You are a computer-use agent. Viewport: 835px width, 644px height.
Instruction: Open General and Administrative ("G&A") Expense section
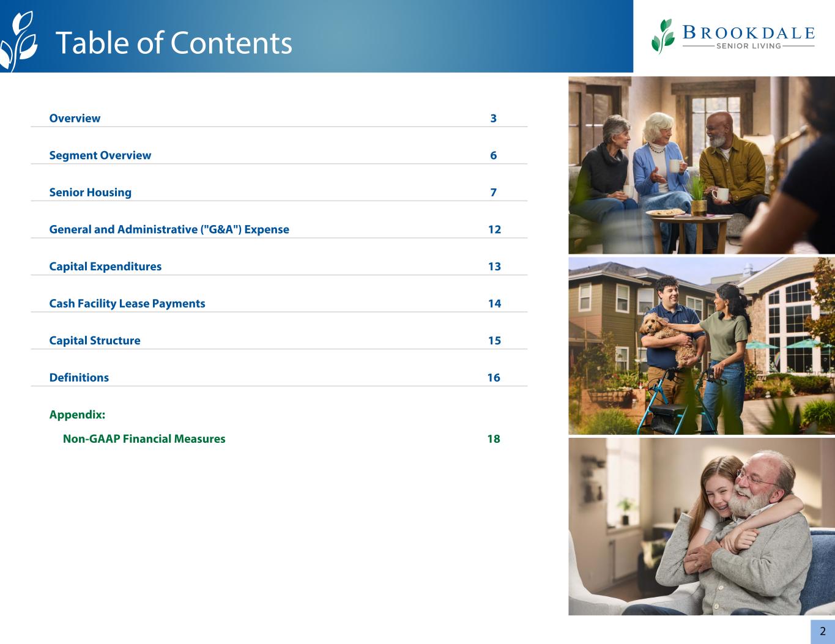coord(169,229)
